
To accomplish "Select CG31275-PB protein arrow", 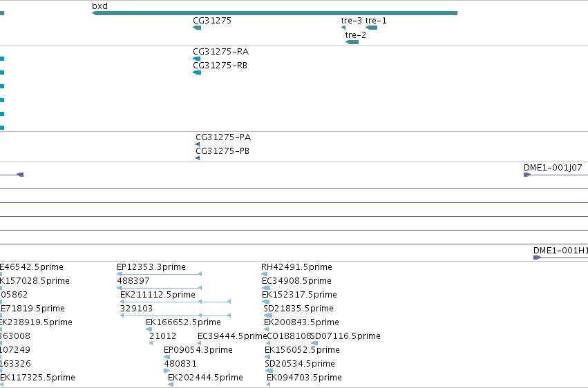I will click(x=198, y=158).
